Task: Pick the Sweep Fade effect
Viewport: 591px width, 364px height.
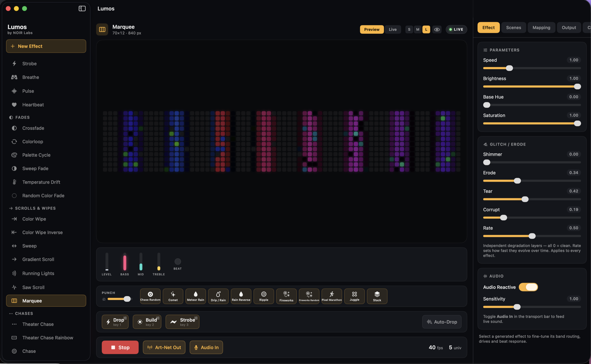Action: (46, 168)
